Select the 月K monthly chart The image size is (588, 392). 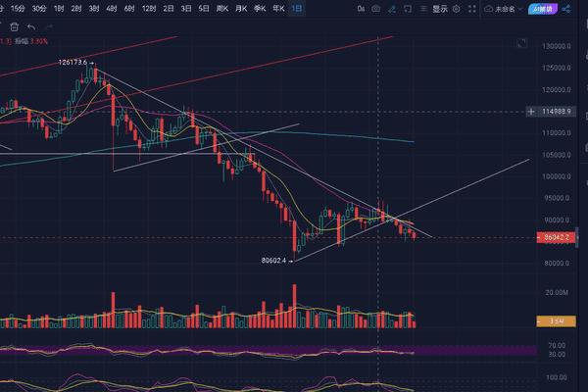pos(241,8)
